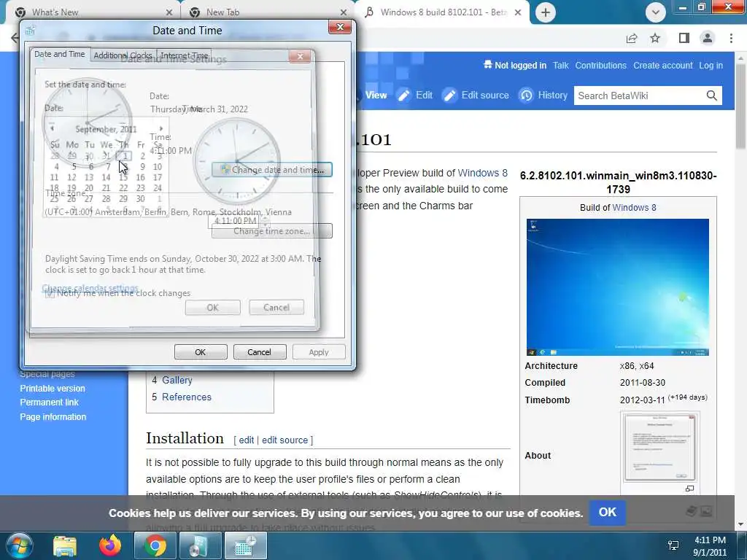
Task: Close the Date and Time dialog
Action: click(x=340, y=27)
